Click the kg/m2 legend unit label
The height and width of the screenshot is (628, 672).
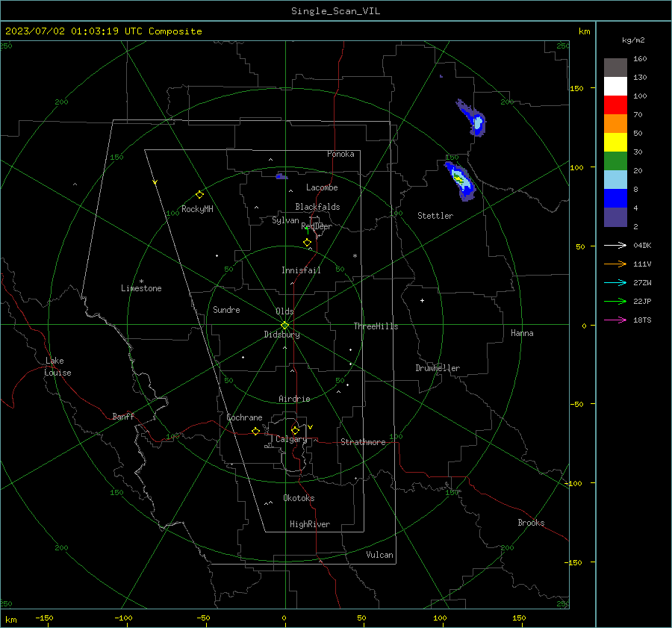(x=633, y=40)
